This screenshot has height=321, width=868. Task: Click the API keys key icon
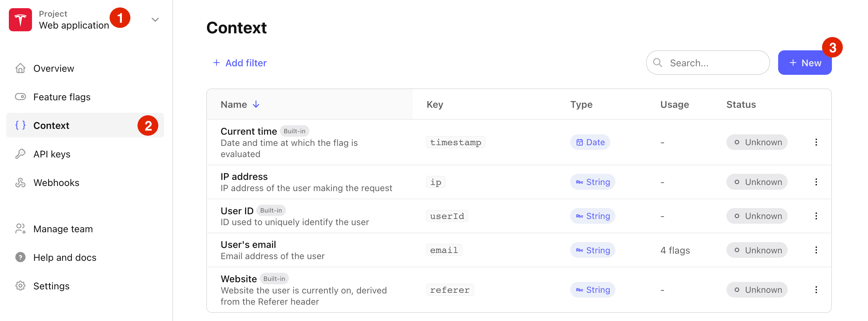click(20, 154)
